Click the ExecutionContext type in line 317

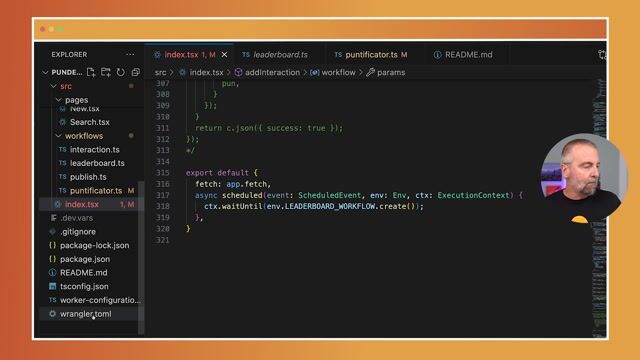(473, 195)
